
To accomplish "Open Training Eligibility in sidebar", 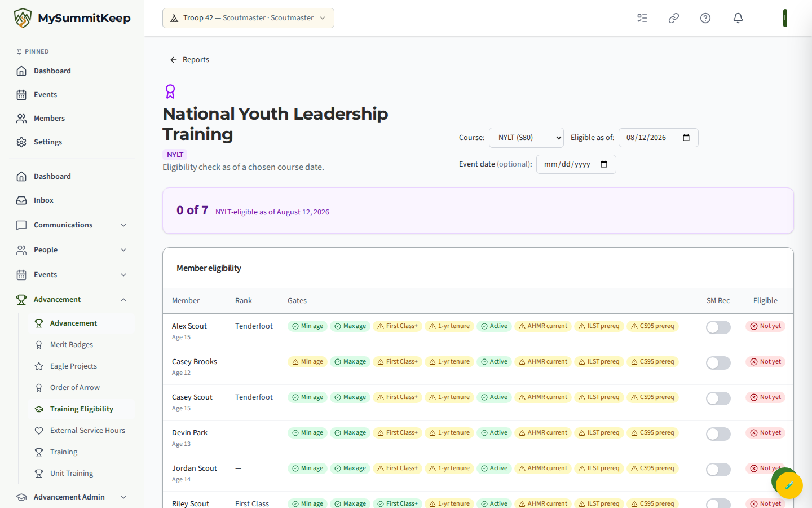I will coord(81,409).
